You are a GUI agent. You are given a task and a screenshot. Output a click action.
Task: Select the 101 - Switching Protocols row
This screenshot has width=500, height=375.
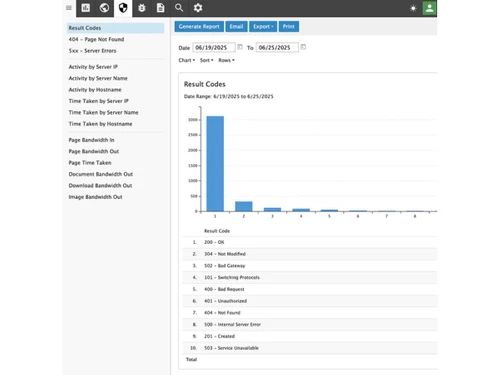[x=310, y=277]
